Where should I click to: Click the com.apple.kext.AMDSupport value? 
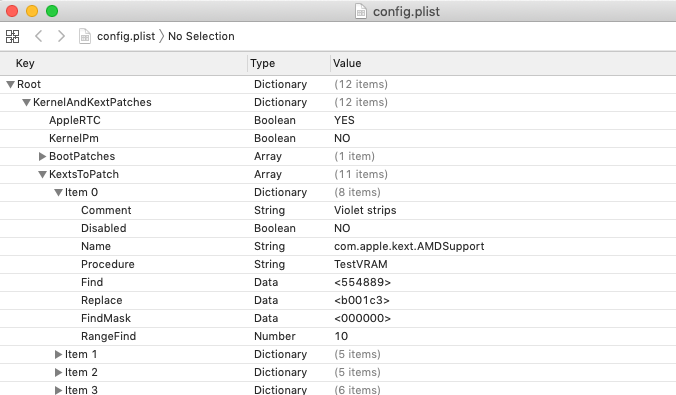pos(409,247)
